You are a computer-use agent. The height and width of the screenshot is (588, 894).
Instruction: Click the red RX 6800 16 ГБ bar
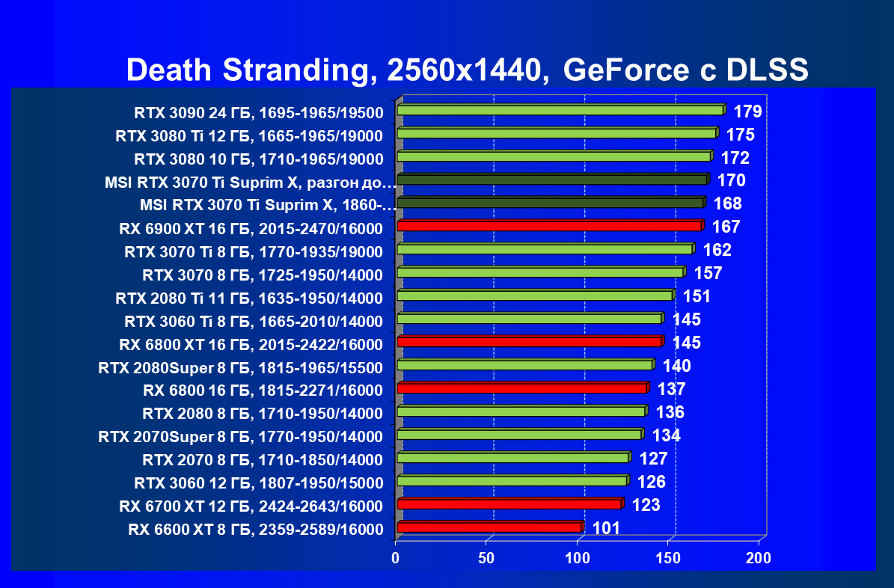pos(524,388)
